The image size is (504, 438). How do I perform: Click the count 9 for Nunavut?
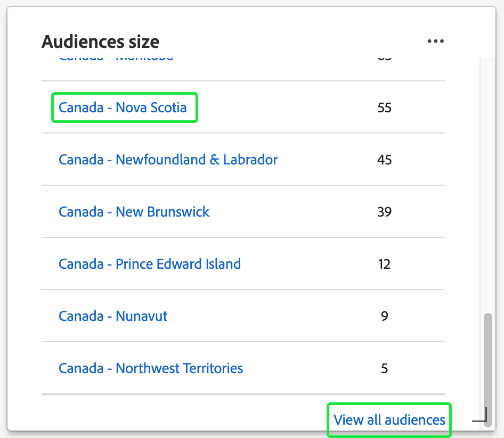pos(384,316)
